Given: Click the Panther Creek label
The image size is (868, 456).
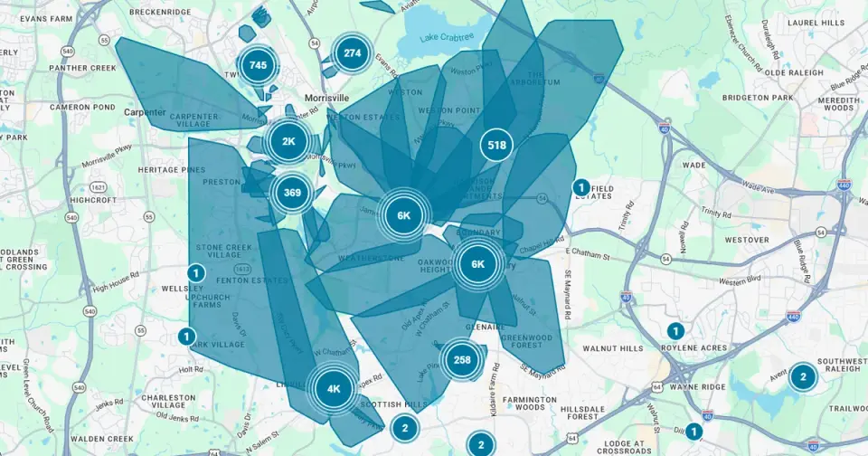Looking at the screenshot, I should tap(82, 68).
